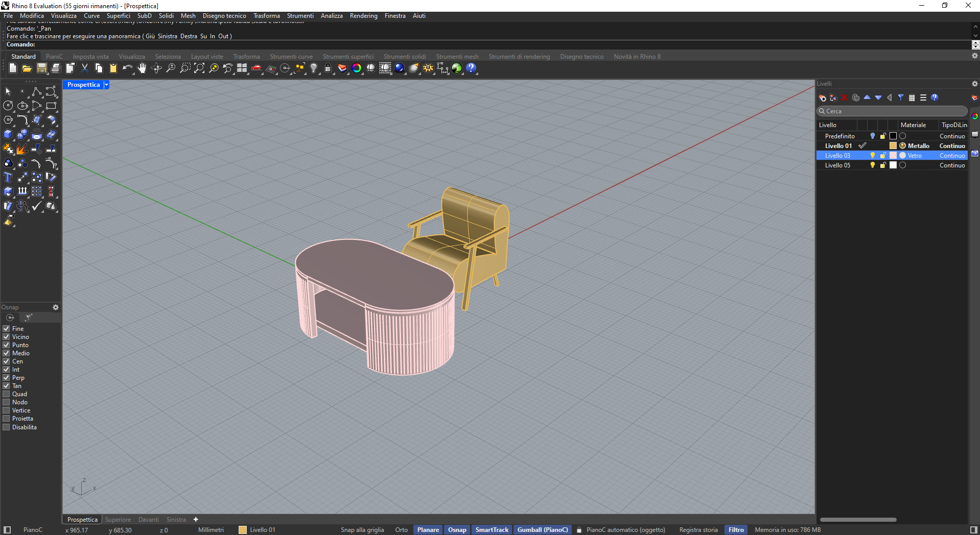The height and width of the screenshot is (535, 980).
Task: Select the Circle tool in the left toolbar
Action: tap(8, 106)
